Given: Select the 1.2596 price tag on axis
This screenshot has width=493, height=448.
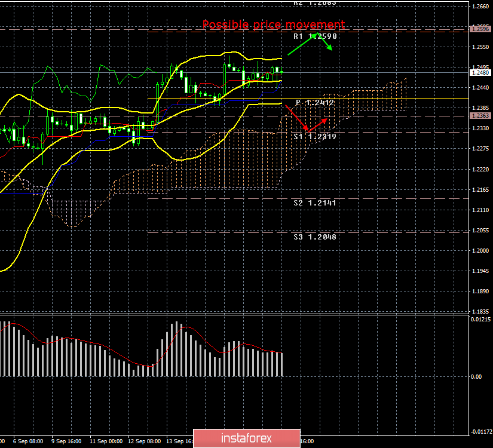Looking at the screenshot, I should (x=480, y=29).
